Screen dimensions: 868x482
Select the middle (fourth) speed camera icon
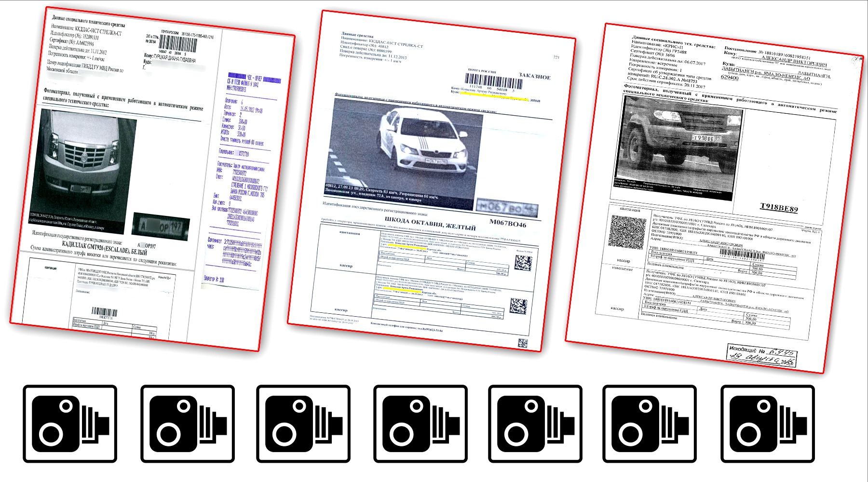click(420, 424)
